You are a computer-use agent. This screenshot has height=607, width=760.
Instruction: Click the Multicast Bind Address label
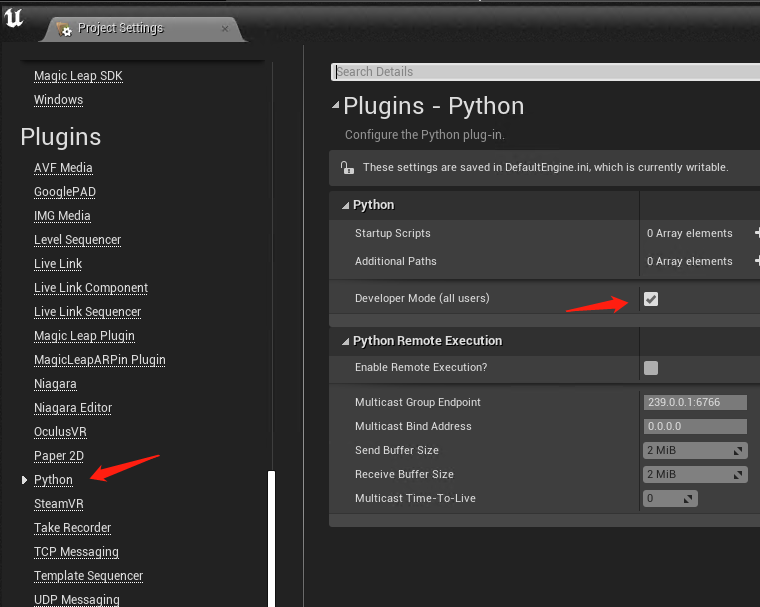[x=413, y=426]
